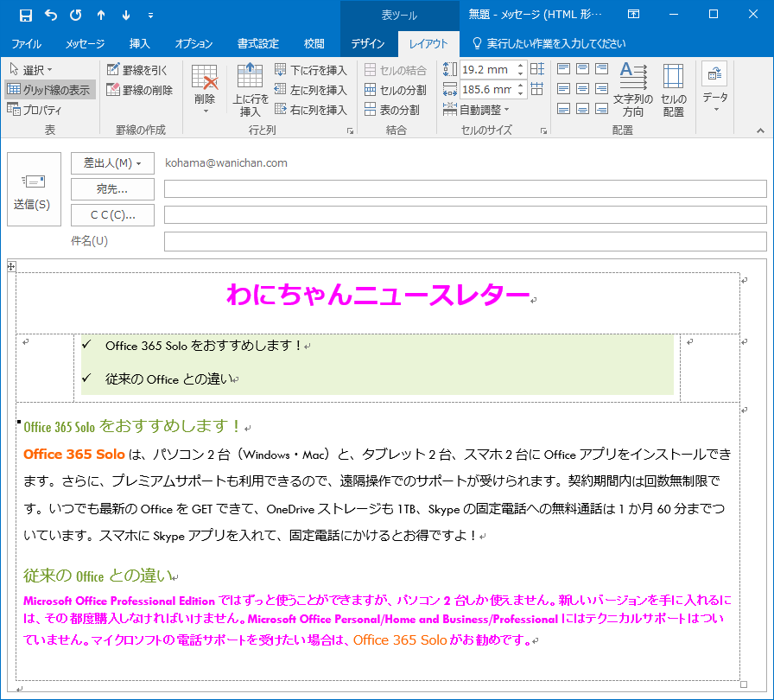Align cell text center

click(x=582, y=89)
